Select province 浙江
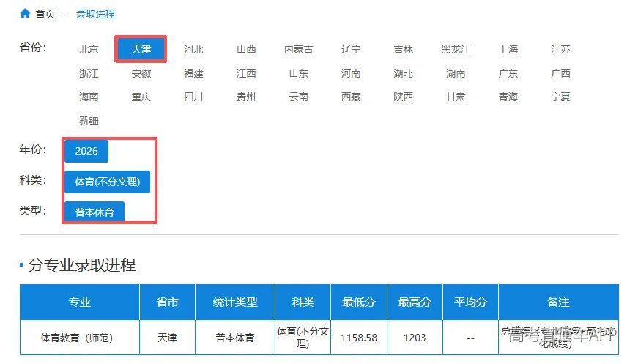 [89, 73]
